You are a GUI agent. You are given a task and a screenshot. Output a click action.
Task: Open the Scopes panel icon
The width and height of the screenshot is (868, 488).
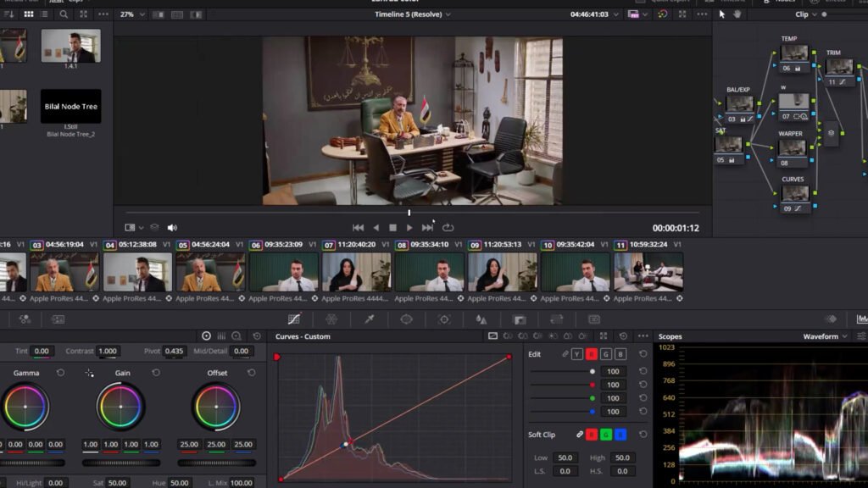[862, 319]
